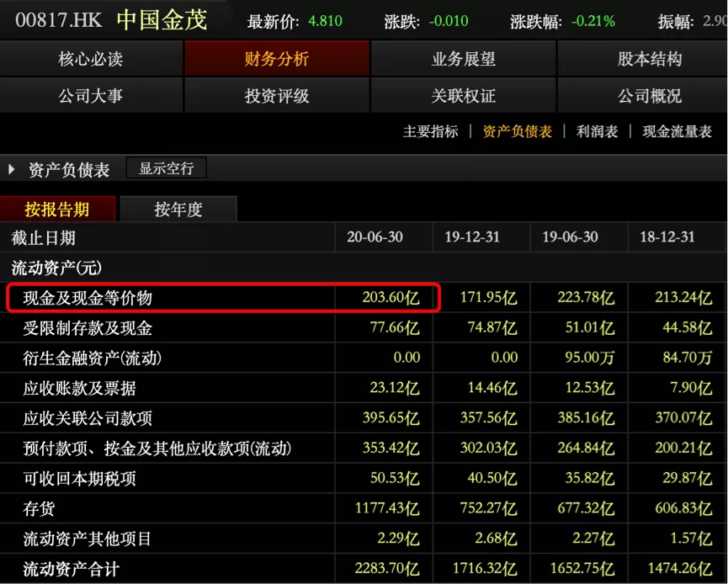Select the 预付款项、按金及其他应收款项(流动) row

364,449
